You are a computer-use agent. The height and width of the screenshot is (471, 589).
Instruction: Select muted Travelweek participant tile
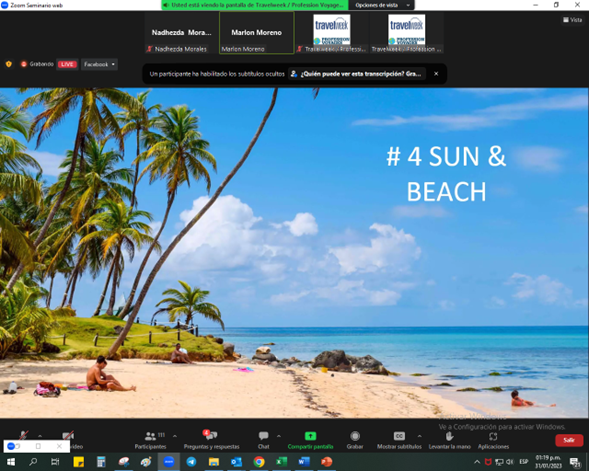pos(332,33)
